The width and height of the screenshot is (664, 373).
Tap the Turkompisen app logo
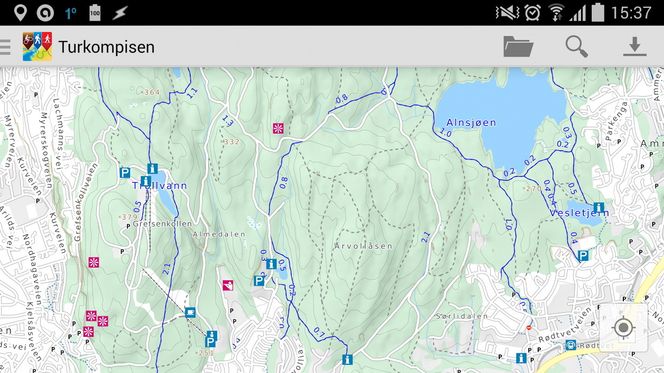coord(37,47)
